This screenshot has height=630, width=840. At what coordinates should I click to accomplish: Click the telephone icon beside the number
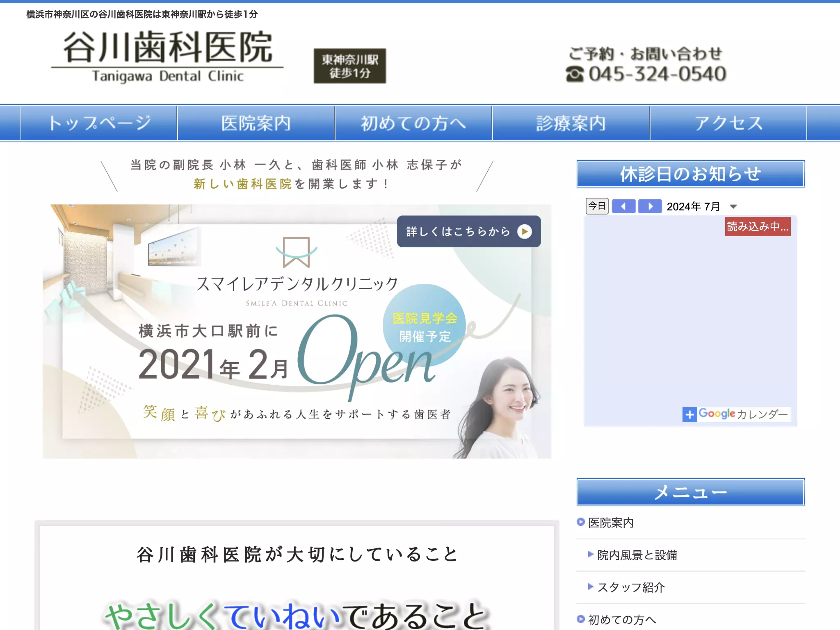tap(575, 74)
